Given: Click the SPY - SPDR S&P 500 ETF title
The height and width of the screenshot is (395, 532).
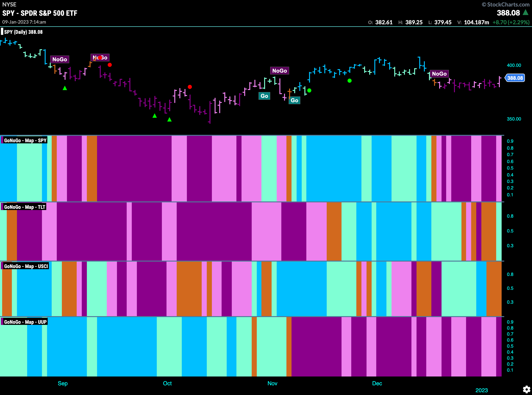Looking at the screenshot, I should (40, 13).
